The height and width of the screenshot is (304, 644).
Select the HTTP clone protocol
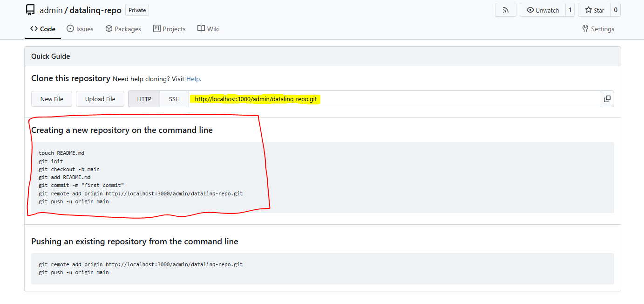(144, 99)
